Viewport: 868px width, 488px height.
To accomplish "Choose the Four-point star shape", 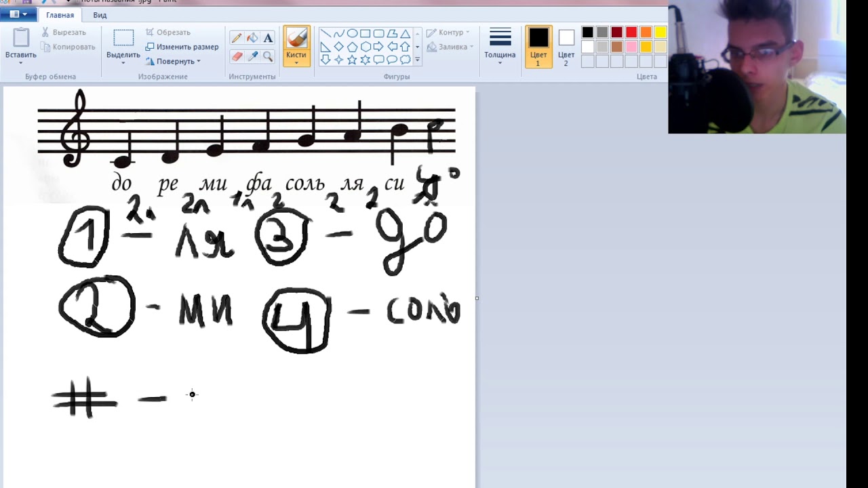I will click(339, 60).
